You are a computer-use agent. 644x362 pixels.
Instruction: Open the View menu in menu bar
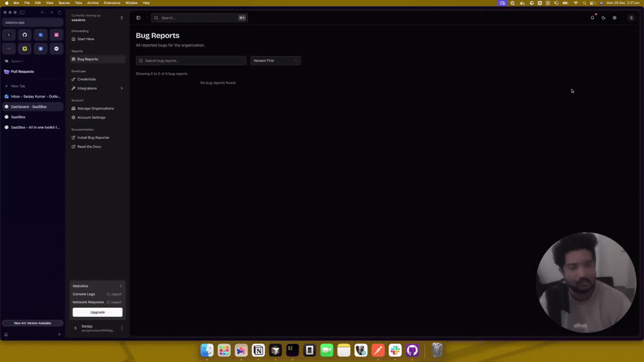pyautogui.click(x=49, y=3)
